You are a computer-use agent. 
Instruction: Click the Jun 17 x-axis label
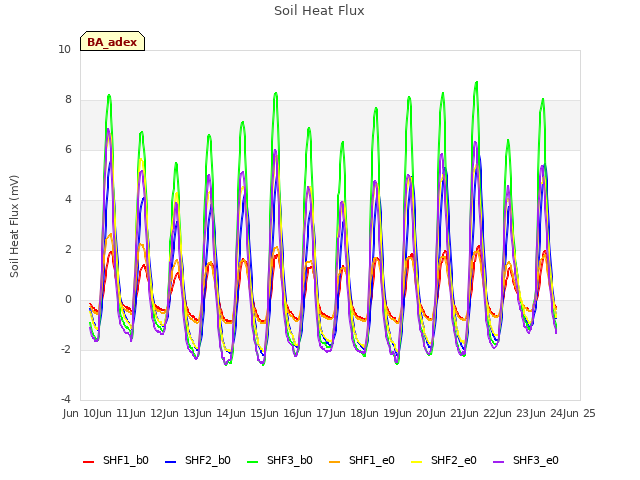tap(314, 413)
